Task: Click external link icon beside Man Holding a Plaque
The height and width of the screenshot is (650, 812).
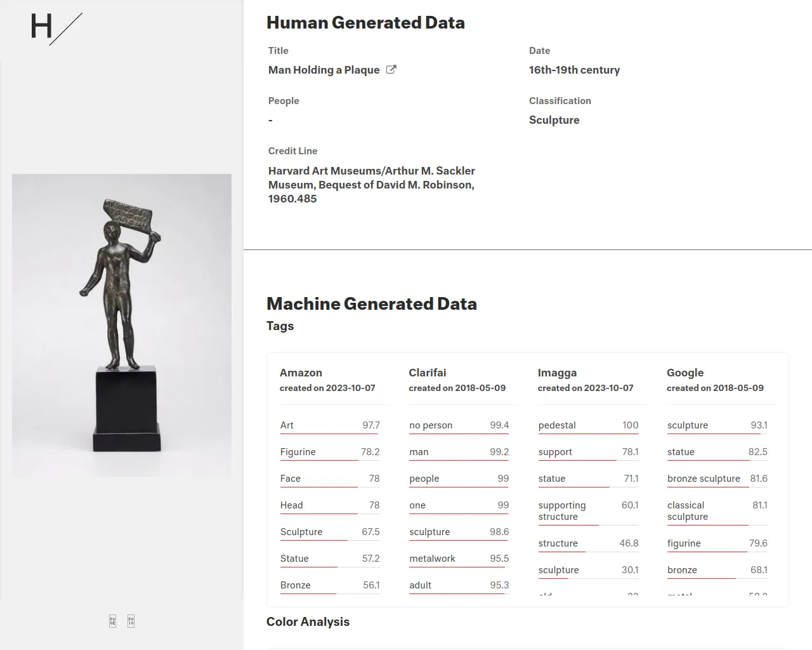Action: tap(391, 70)
